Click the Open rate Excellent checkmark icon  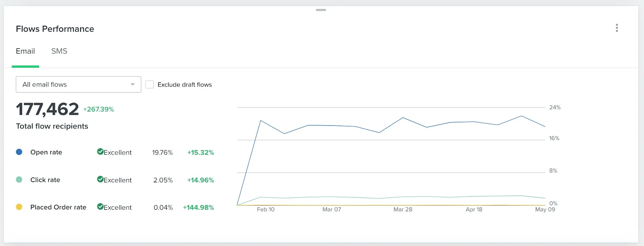[x=100, y=152]
